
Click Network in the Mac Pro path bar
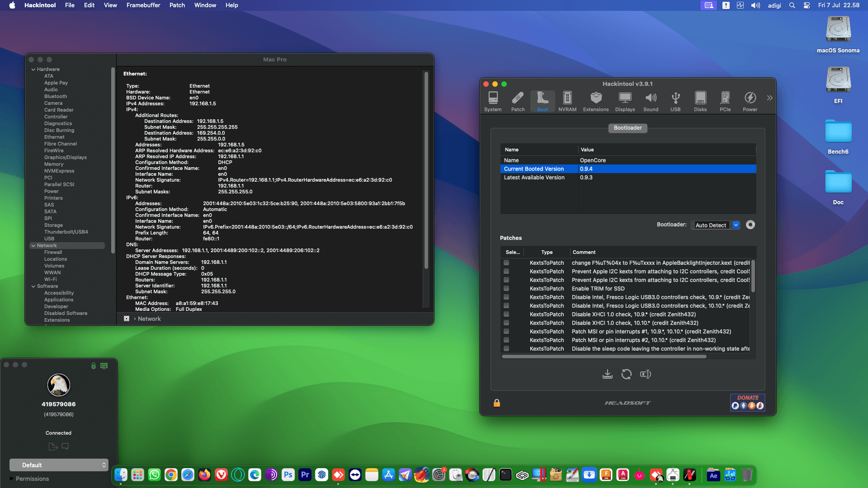[149, 319]
